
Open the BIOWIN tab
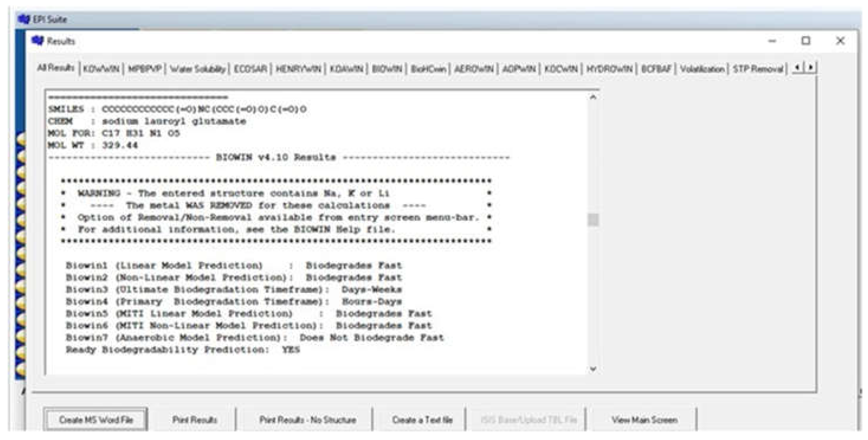click(387, 69)
